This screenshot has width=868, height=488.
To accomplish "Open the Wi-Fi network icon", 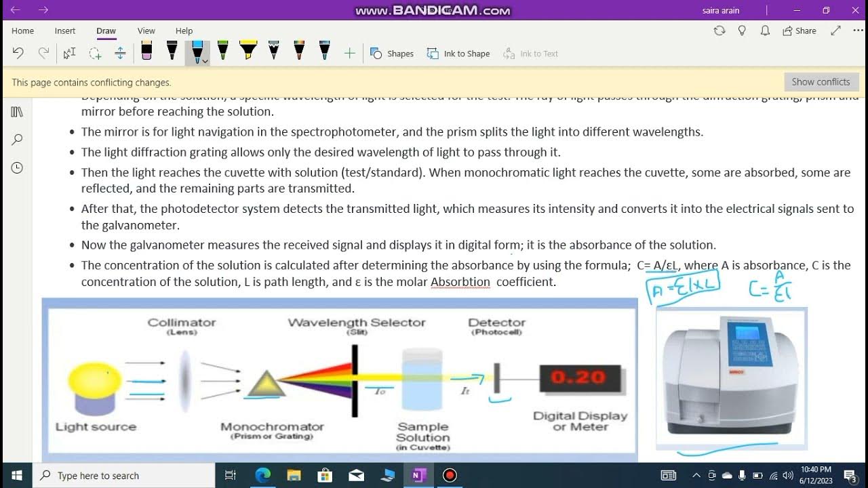I will [773, 475].
